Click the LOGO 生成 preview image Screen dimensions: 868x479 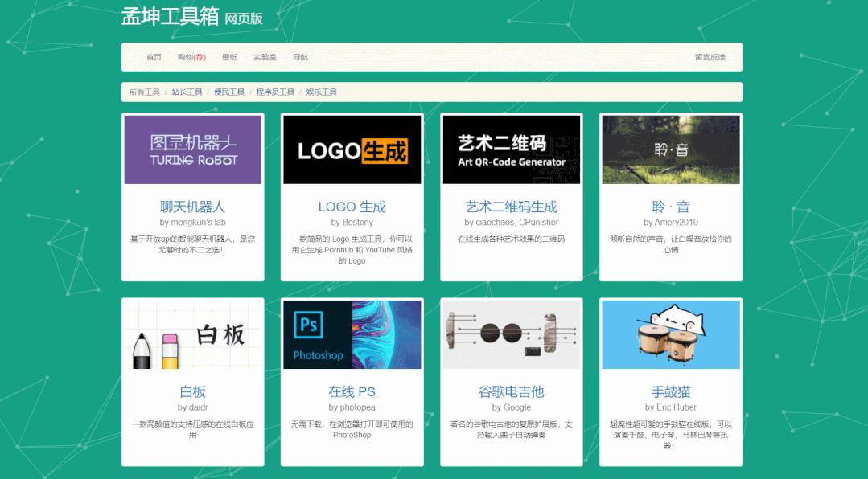pos(352,149)
